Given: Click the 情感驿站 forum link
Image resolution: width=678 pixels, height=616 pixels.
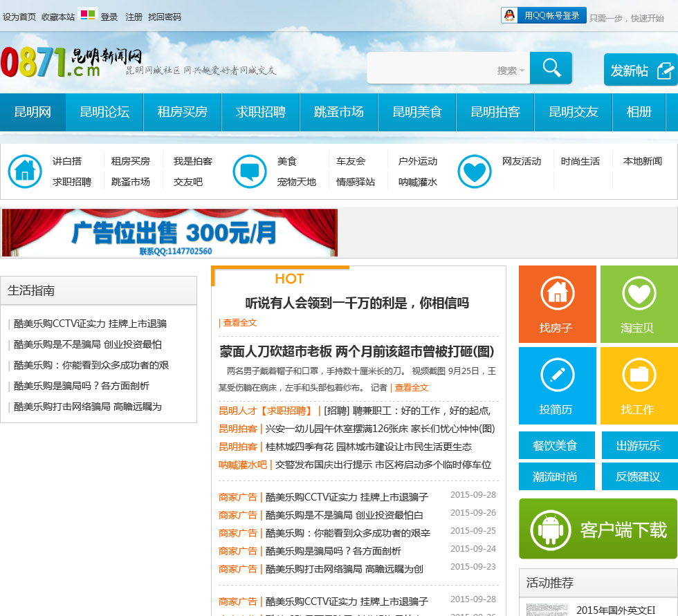Looking at the screenshot, I should tap(356, 182).
